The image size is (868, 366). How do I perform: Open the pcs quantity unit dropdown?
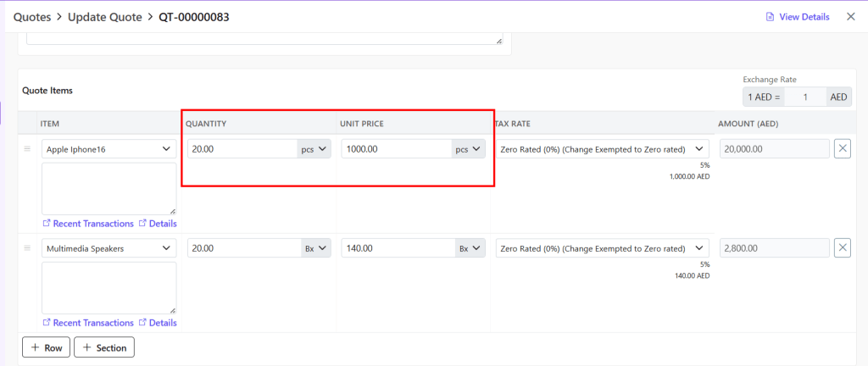pos(314,149)
